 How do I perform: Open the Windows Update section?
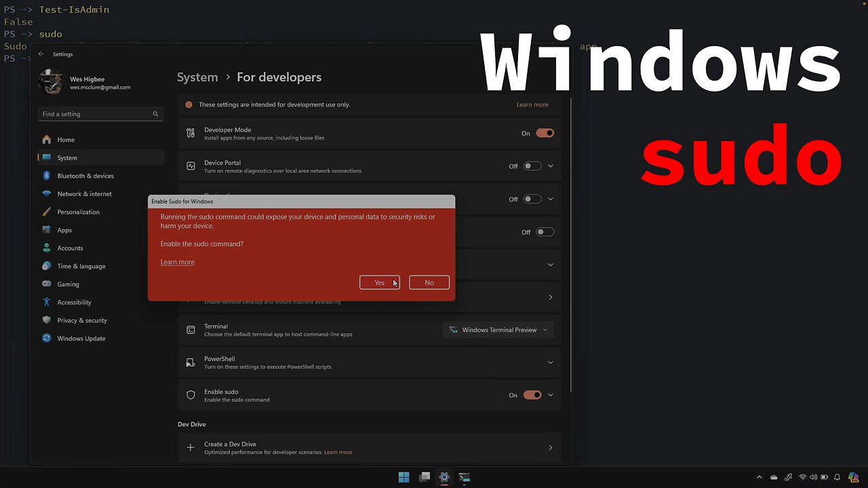81,338
